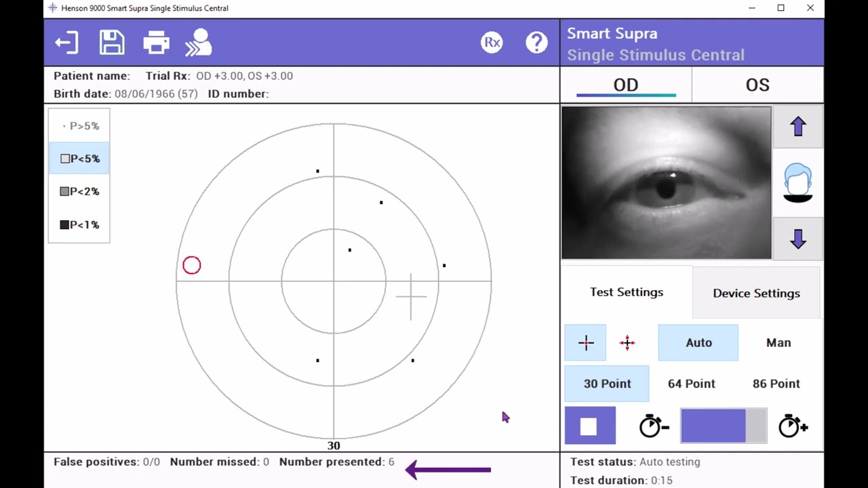
Task: Click the Henson app icon in title bar
Action: coord(53,8)
